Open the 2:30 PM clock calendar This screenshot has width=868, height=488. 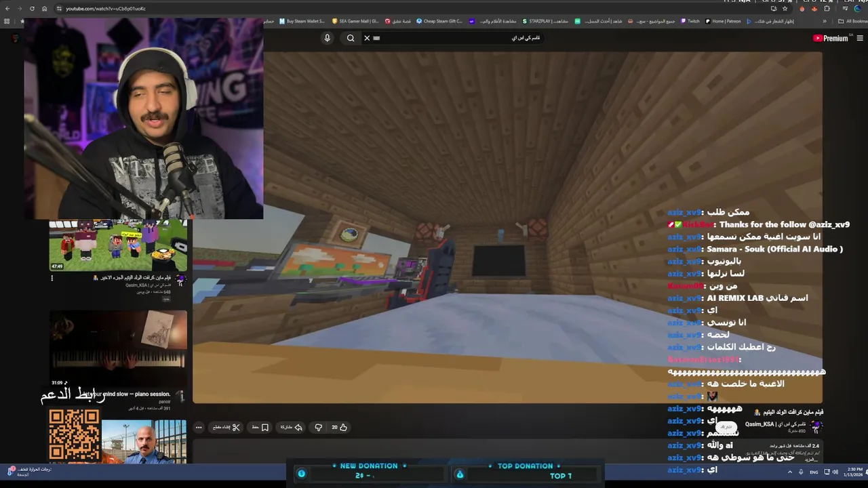(x=854, y=472)
